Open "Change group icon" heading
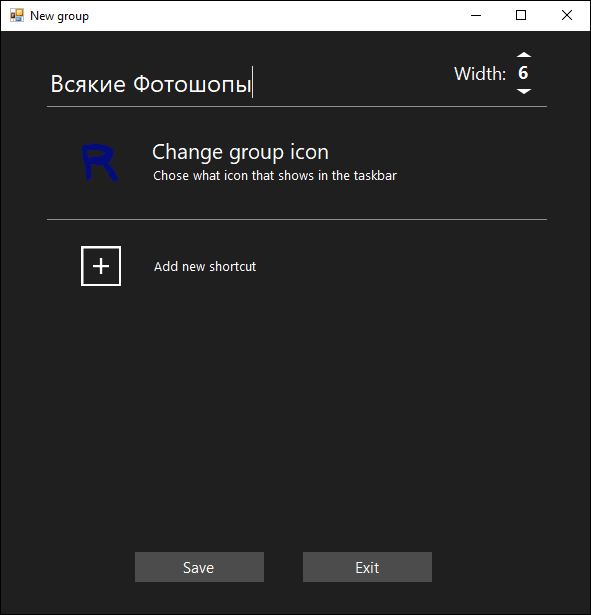 [x=240, y=152]
